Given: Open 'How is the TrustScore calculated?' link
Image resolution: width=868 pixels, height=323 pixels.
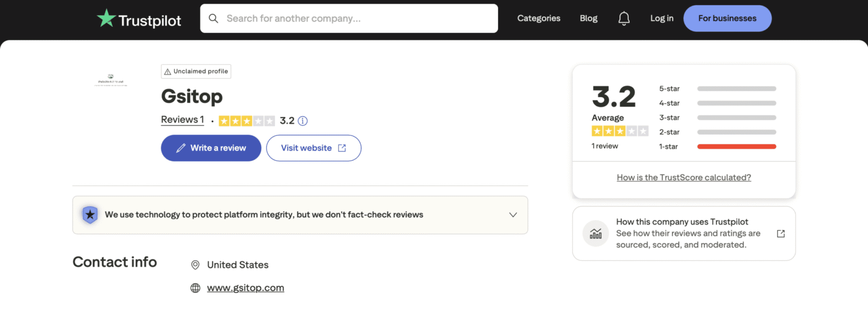Looking at the screenshot, I should (x=683, y=177).
